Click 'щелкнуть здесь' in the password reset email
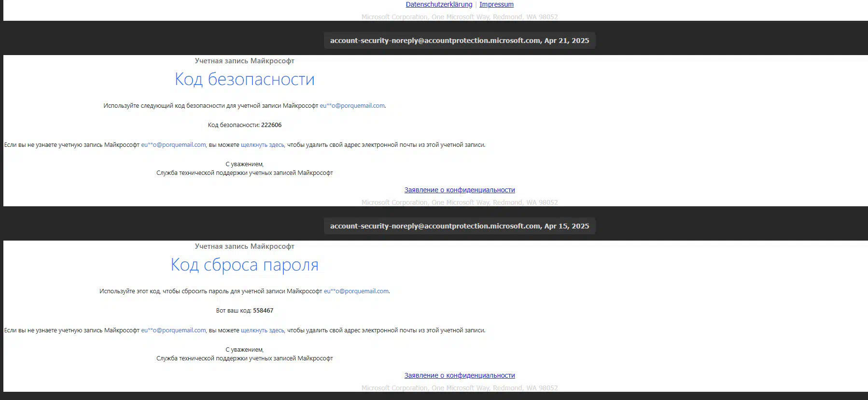The height and width of the screenshot is (400, 868). 263,330
